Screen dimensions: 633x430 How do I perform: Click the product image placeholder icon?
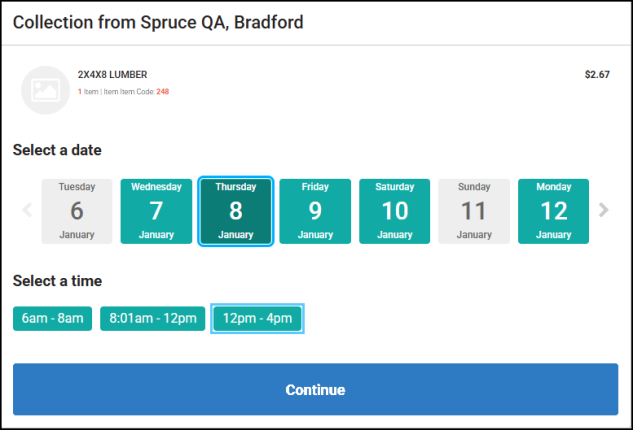point(46,90)
